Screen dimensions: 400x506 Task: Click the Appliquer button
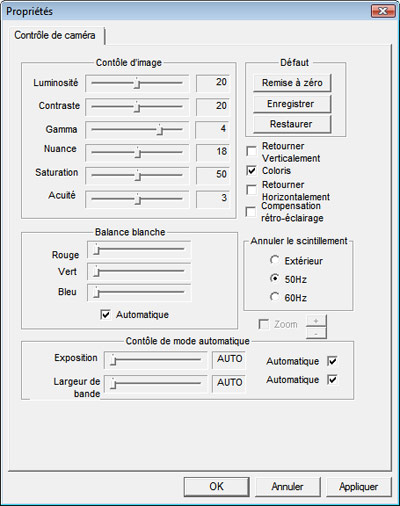pos(359,486)
